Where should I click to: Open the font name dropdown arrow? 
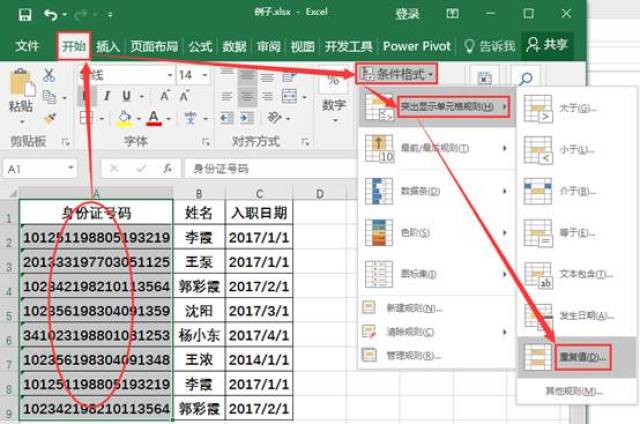click(x=170, y=75)
